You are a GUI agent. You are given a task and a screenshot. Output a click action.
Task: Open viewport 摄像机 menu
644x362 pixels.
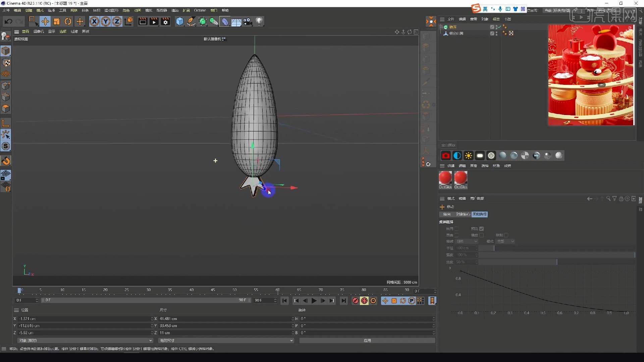point(39,32)
